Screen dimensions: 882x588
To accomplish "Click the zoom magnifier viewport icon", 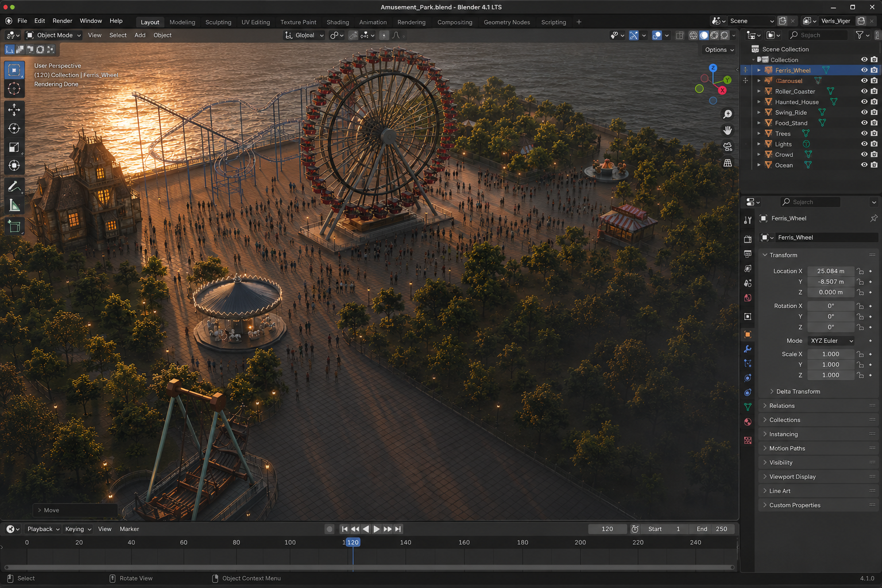I will coord(728,115).
